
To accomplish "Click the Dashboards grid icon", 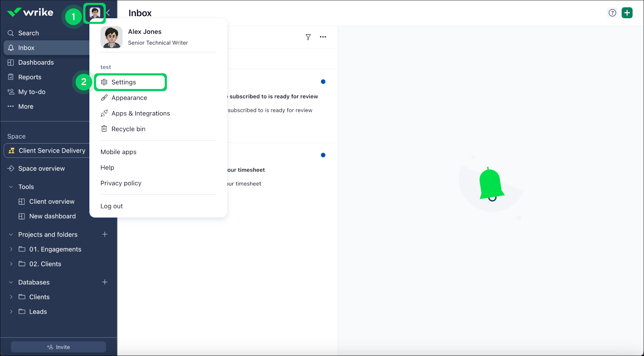I will click(x=11, y=62).
